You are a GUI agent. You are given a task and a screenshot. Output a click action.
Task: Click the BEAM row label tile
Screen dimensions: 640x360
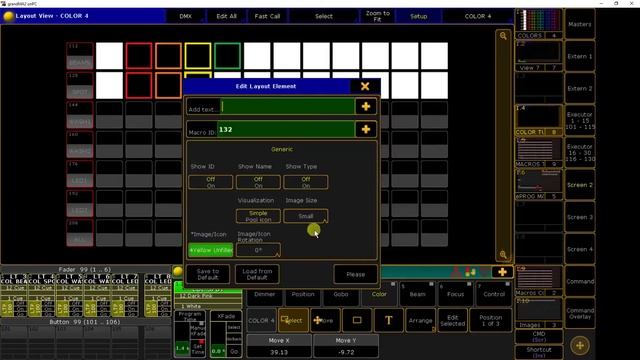click(x=80, y=56)
